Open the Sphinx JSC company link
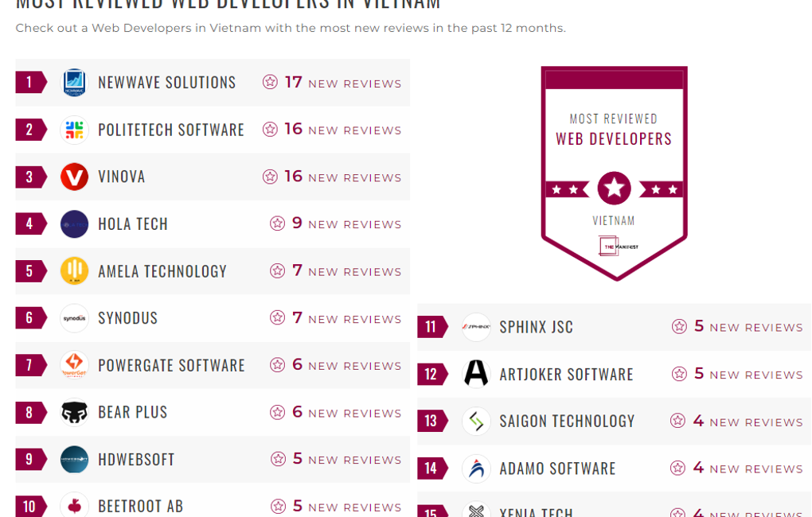Image resolution: width=812 pixels, height=517 pixels. 536,327
